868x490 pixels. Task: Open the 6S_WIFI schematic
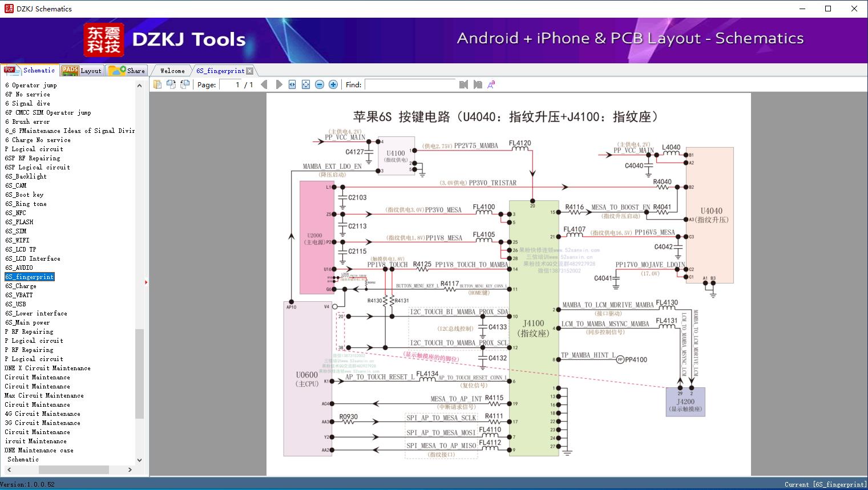pyautogui.click(x=17, y=240)
